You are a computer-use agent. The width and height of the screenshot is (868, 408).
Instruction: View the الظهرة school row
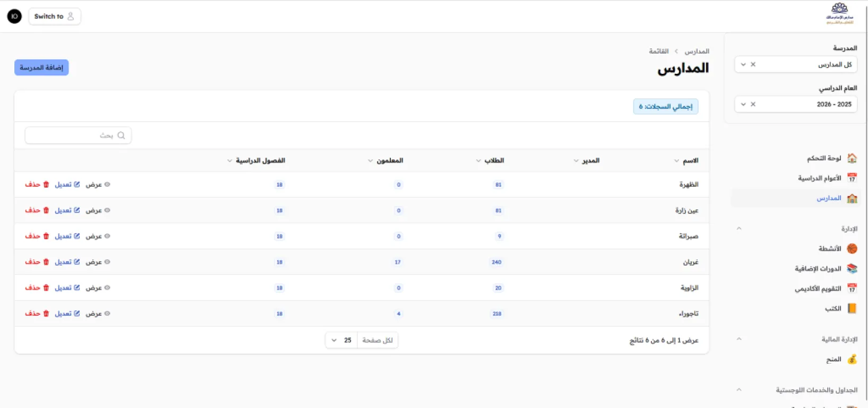[98, 185]
